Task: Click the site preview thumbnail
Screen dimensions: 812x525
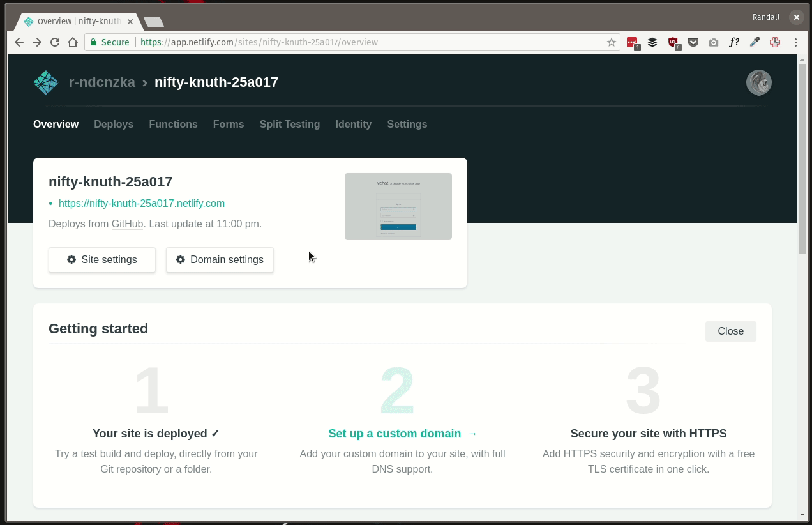Action: click(398, 206)
